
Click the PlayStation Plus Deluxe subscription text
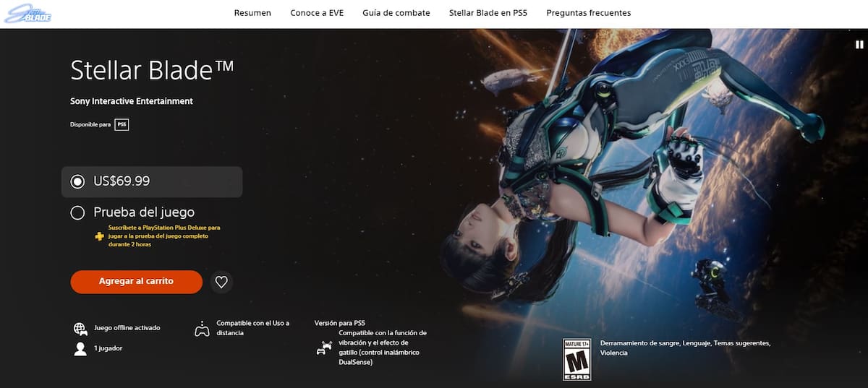pyautogui.click(x=164, y=236)
